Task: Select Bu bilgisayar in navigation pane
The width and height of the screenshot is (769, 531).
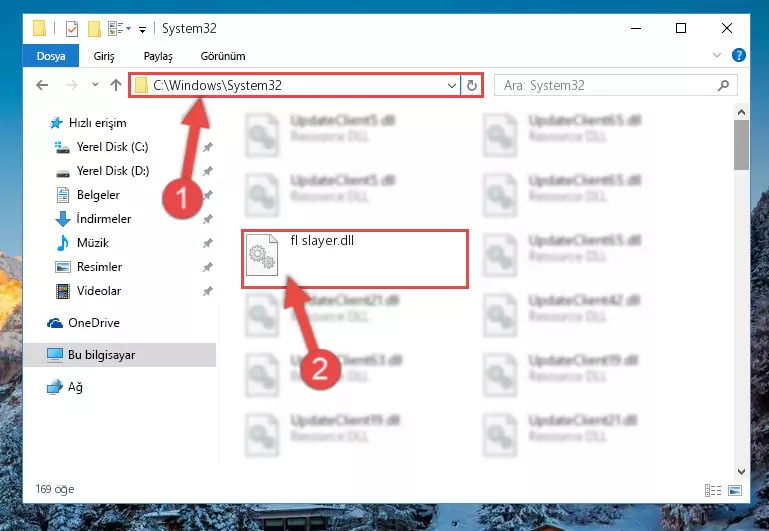Action: pos(120,354)
